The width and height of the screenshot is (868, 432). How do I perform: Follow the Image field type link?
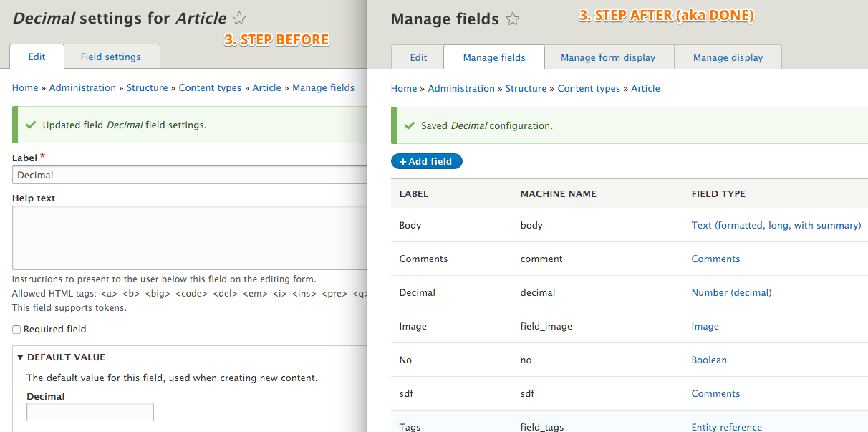tap(705, 326)
